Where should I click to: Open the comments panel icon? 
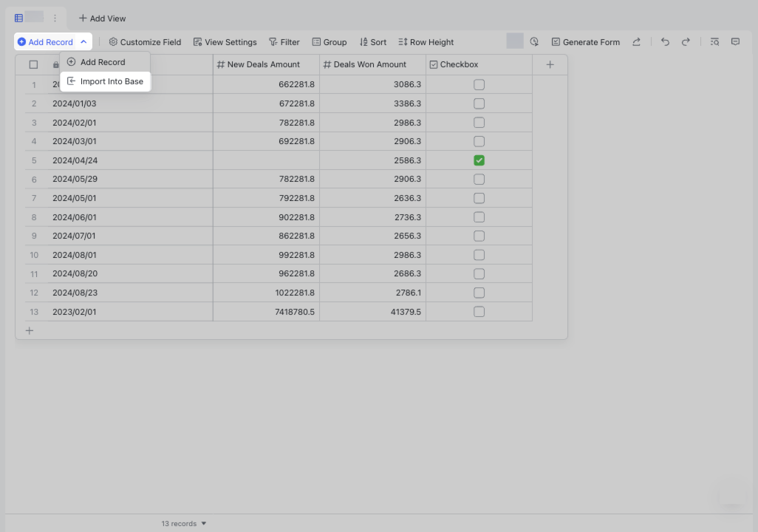pos(735,42)
